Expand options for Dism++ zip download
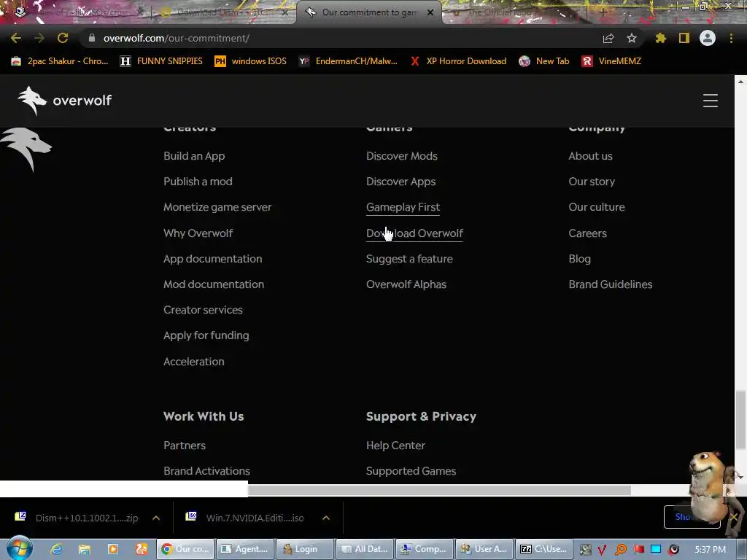 (x=156, y=518)
